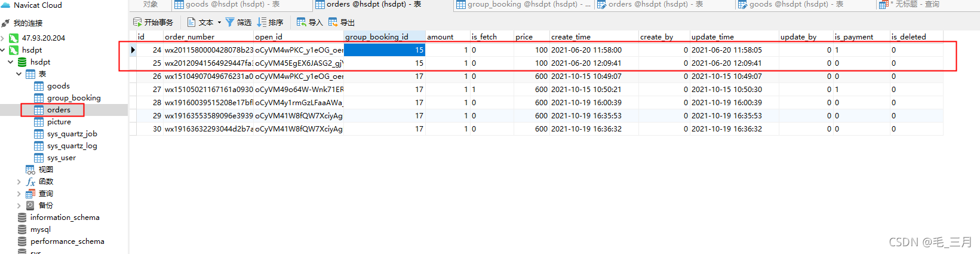Click order number wx15104907049676231a0
The image size is (980, 254).
point(209,76)
